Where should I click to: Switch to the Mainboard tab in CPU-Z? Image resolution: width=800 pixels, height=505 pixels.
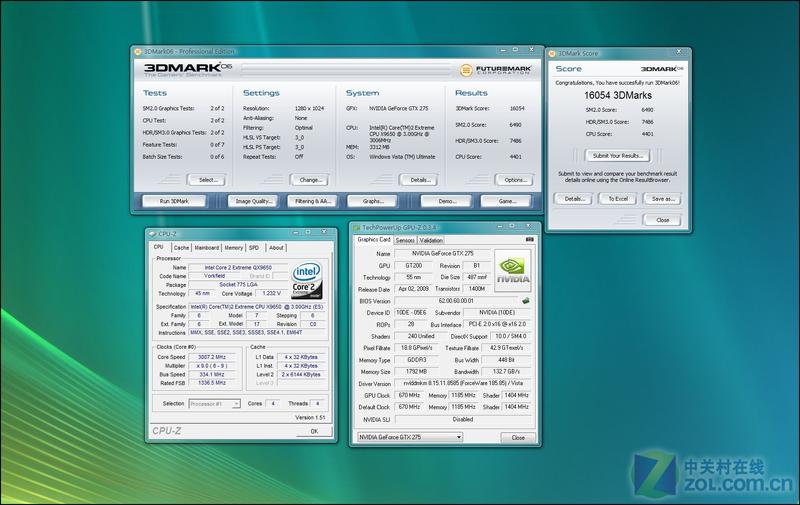click(x=207, y=247)
